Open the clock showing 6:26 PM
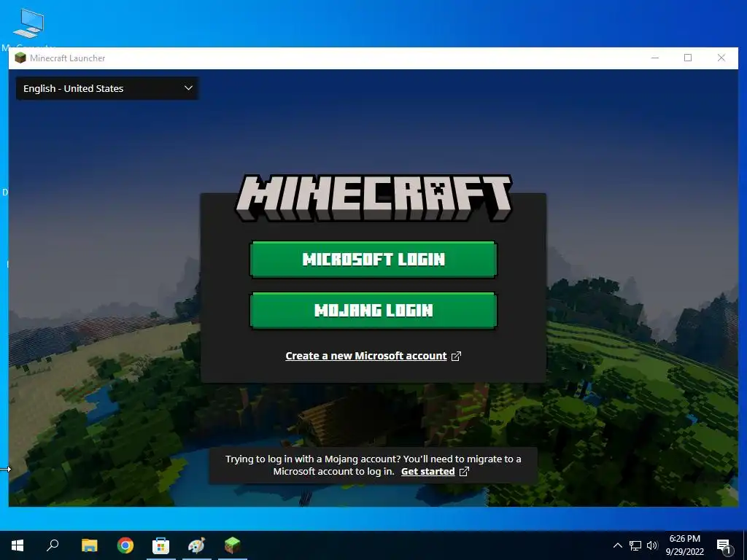 coord(684,545)
